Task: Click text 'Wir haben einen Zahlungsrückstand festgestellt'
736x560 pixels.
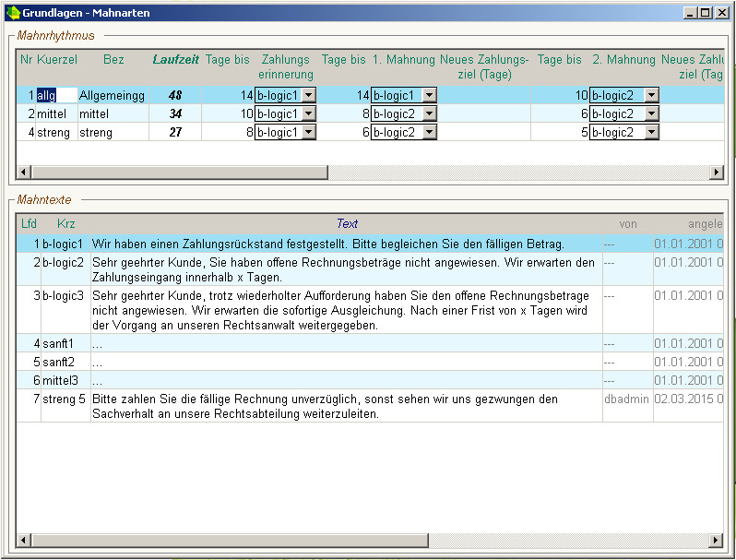Action: point(220,244)
